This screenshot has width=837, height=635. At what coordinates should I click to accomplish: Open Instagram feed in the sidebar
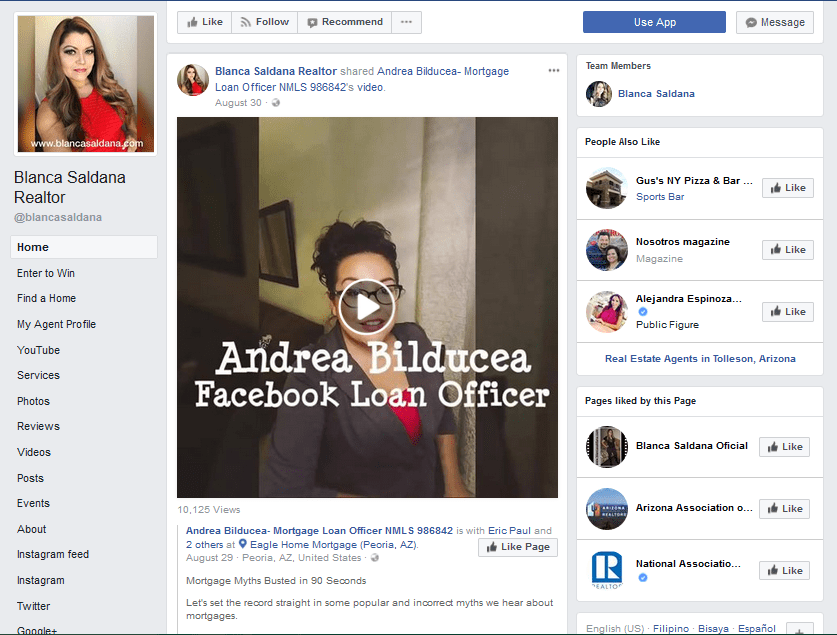click(53, 554)
